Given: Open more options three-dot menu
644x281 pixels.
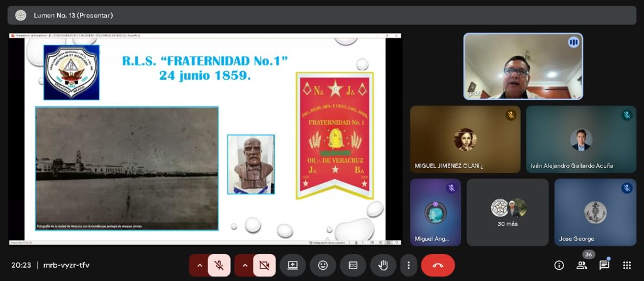Looking at the screenshot, I should click(x=409, y=265).
